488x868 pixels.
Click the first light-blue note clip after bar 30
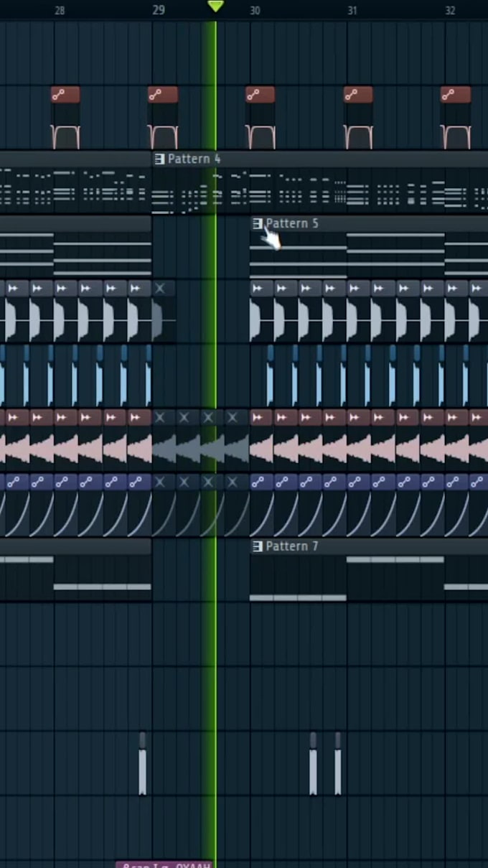point(270,375)
